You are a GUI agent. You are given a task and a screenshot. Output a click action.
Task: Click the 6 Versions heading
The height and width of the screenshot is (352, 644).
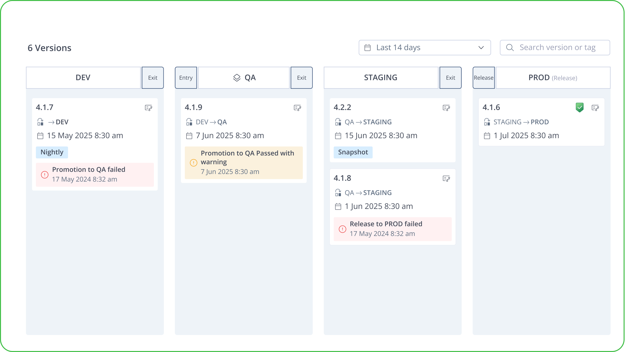click(50, 48)
